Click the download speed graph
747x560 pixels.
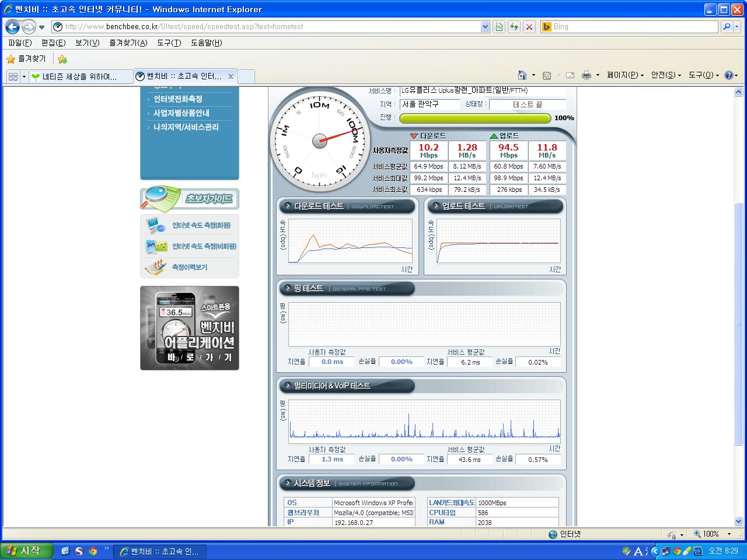350,241
